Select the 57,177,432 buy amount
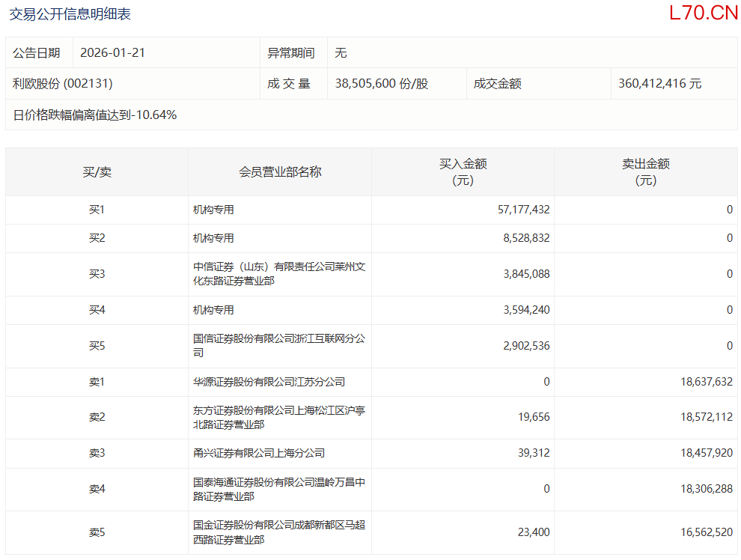741x560 pixels. coord(523,210)
